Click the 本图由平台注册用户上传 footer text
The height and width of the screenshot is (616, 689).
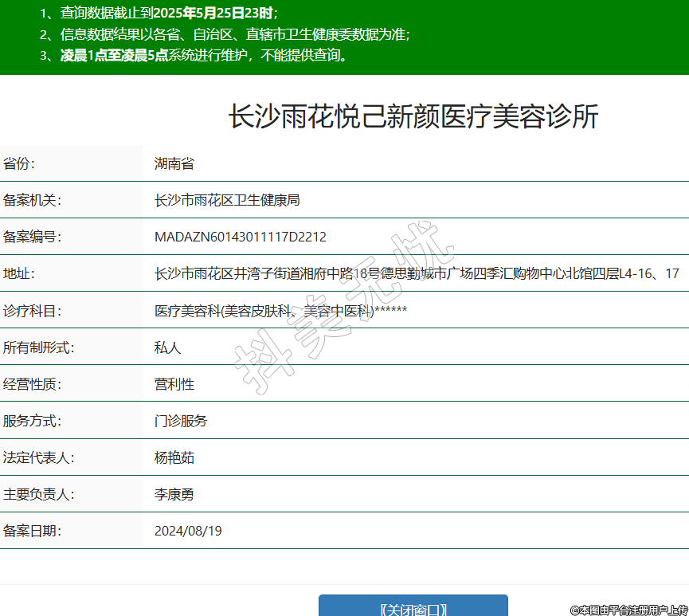628,610
